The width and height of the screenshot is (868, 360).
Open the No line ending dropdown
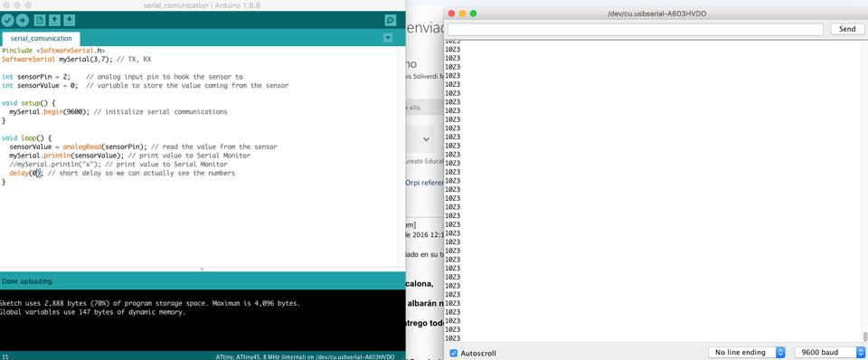tap(747, 352)
